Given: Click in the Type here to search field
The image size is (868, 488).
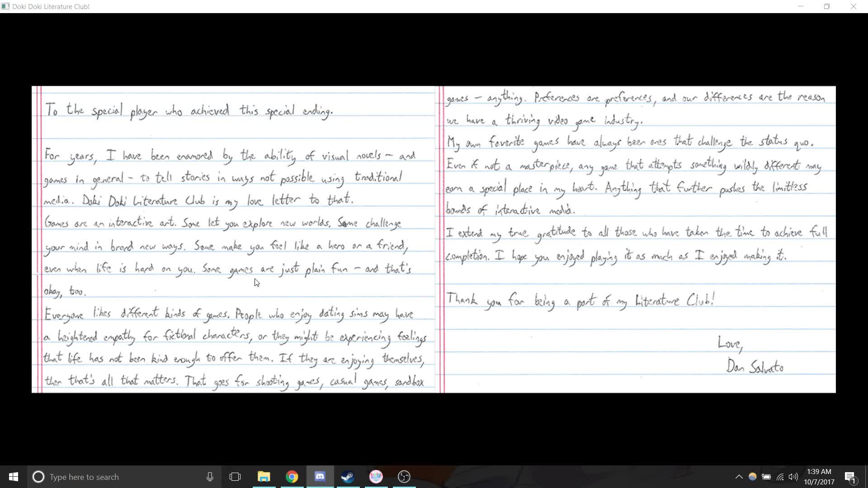Looking at the screenshot, I should tap(122, 477).
